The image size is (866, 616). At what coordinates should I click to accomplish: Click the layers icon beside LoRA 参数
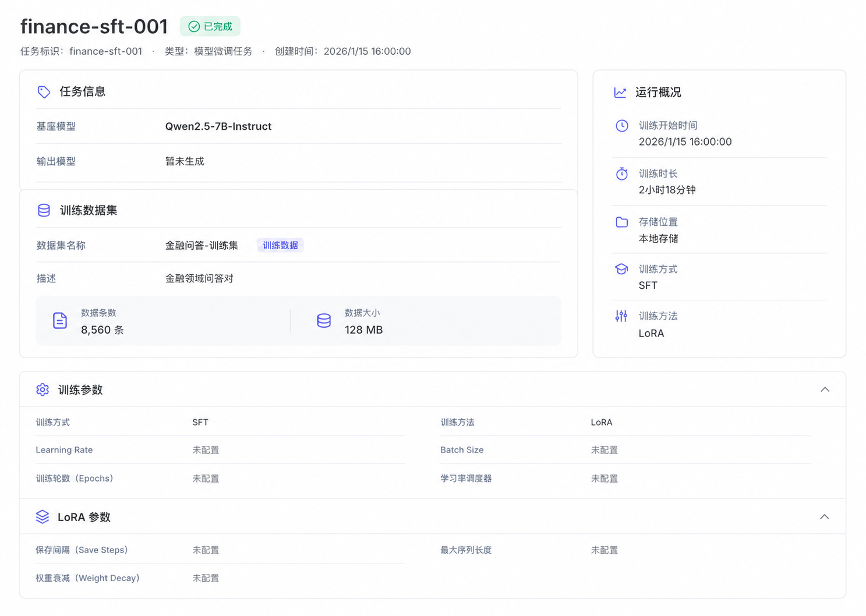coord(43,517)
